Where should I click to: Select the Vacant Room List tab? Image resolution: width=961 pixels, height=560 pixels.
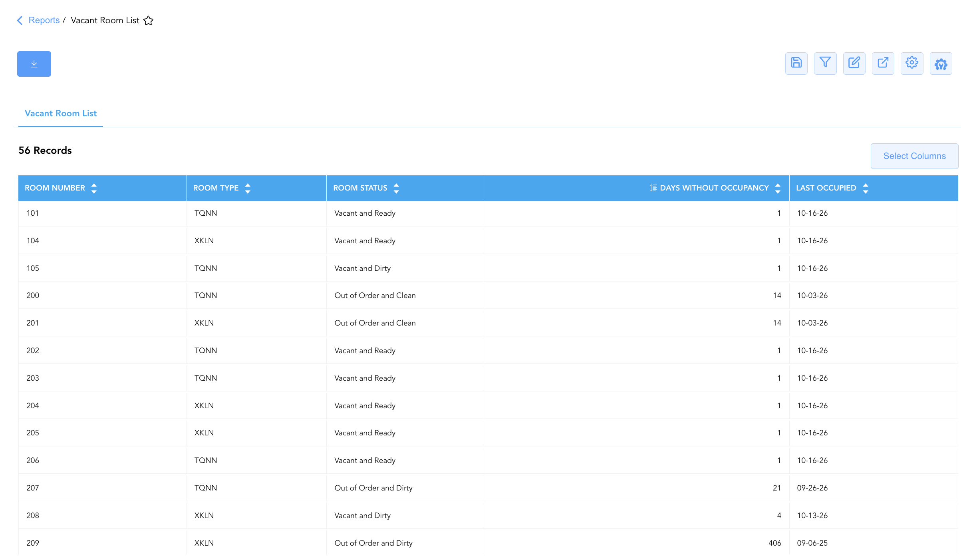tap(61, 113)
